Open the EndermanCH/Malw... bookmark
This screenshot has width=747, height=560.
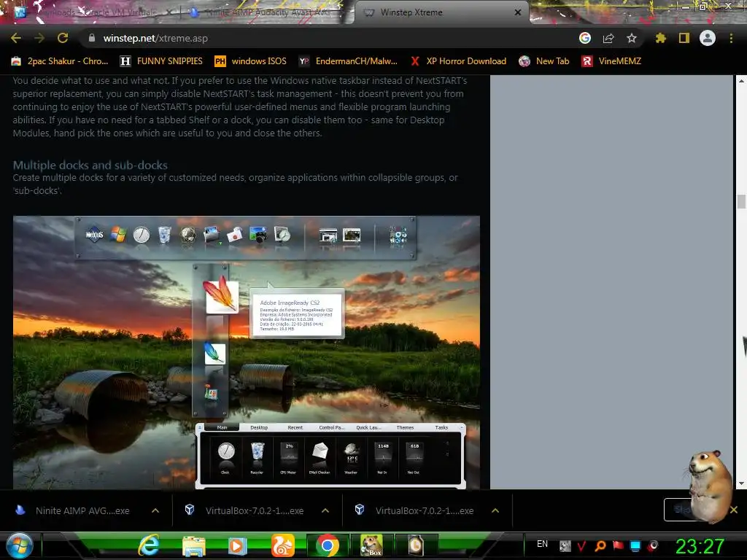click(348, 61)
